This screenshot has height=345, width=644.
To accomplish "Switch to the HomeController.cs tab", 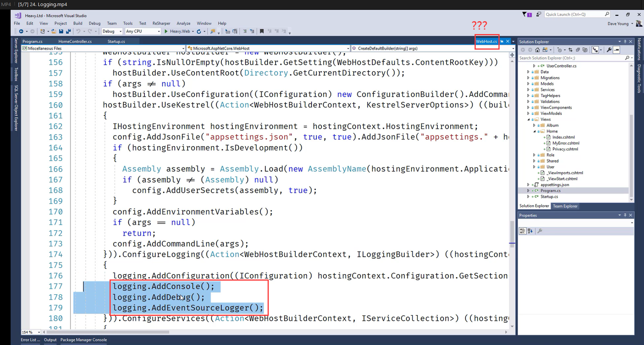I will coord(75,41).
